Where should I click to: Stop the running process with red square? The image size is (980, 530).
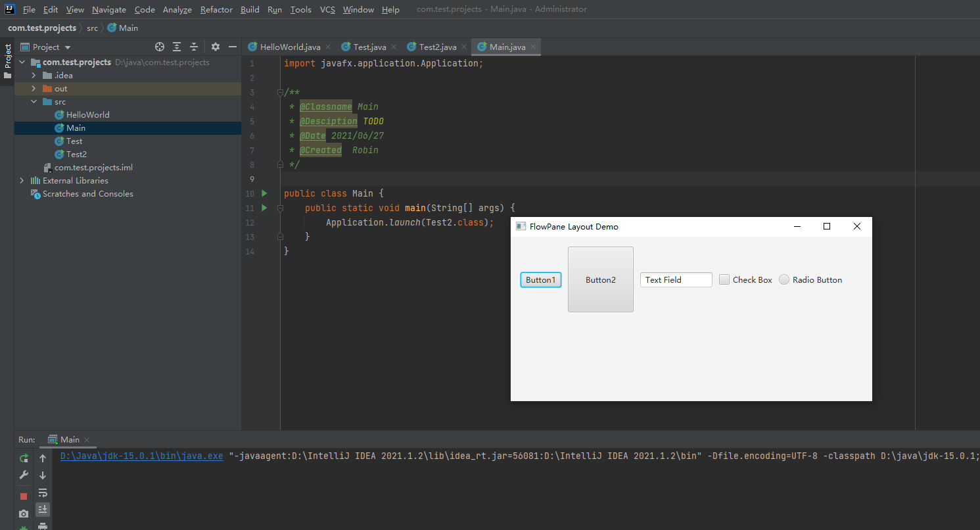coord(24,496)
